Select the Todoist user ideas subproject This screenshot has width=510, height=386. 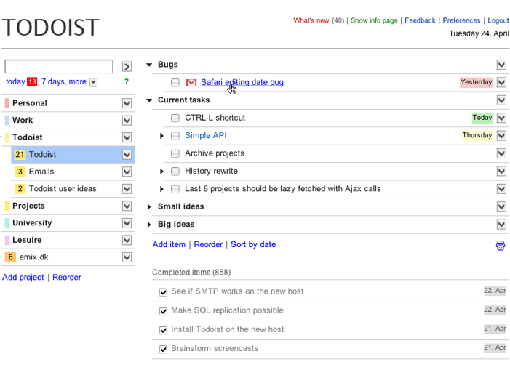[x=62, y=189]
